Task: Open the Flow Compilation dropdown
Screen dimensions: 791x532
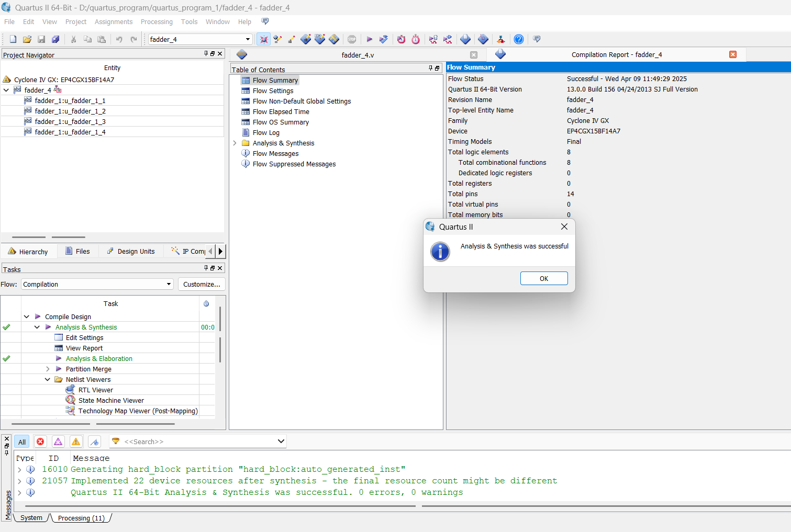Action: [x=169, y=284]
